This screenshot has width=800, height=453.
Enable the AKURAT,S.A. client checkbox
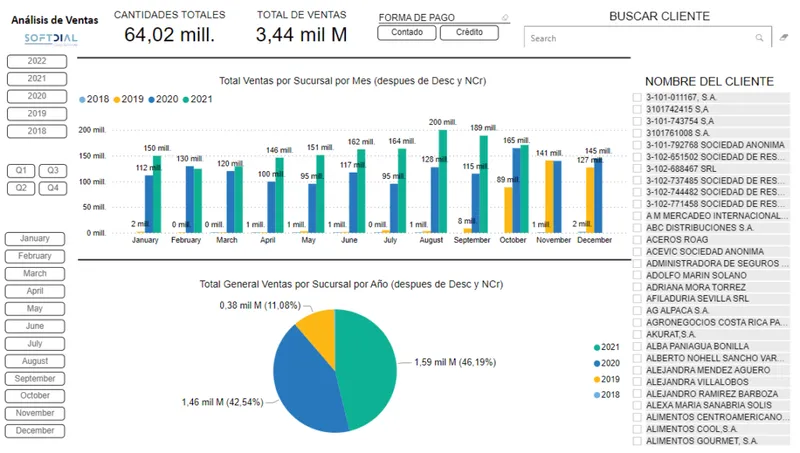(x=637, y=334)
